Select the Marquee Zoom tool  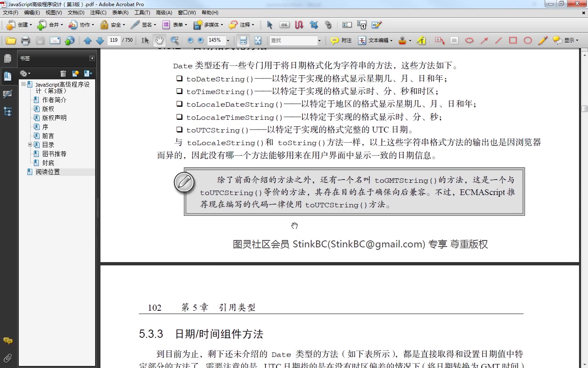coord(174,40)
